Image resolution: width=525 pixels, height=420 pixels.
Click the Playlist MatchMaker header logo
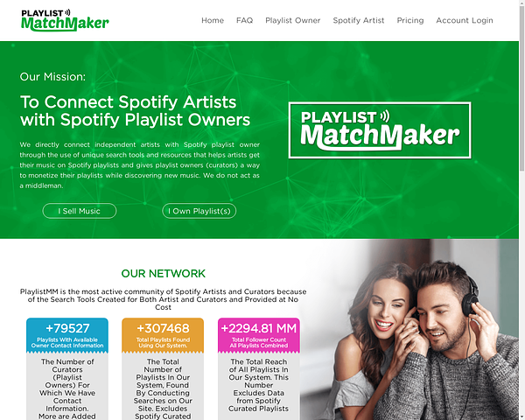65,20
